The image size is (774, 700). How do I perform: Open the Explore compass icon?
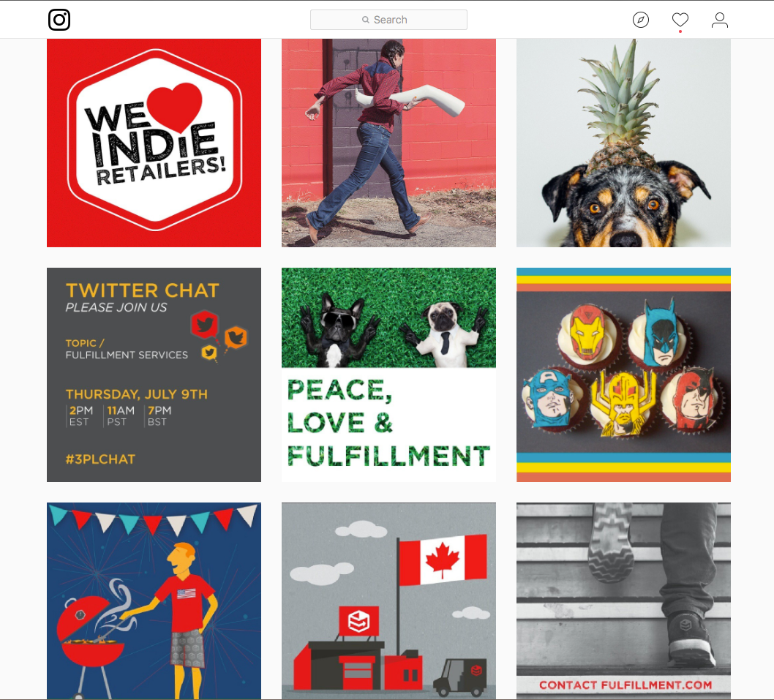[x=641, y=20]
